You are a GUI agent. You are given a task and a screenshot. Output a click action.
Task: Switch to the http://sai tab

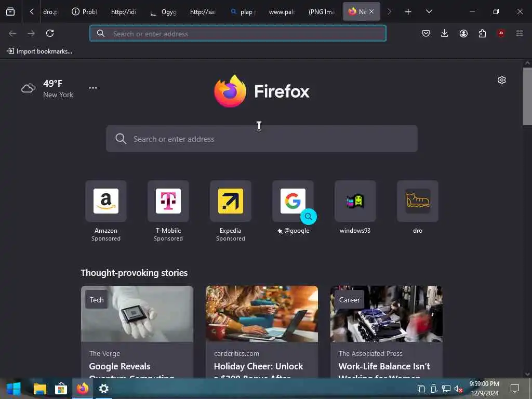pyautogui.click(x=203, y=12)
